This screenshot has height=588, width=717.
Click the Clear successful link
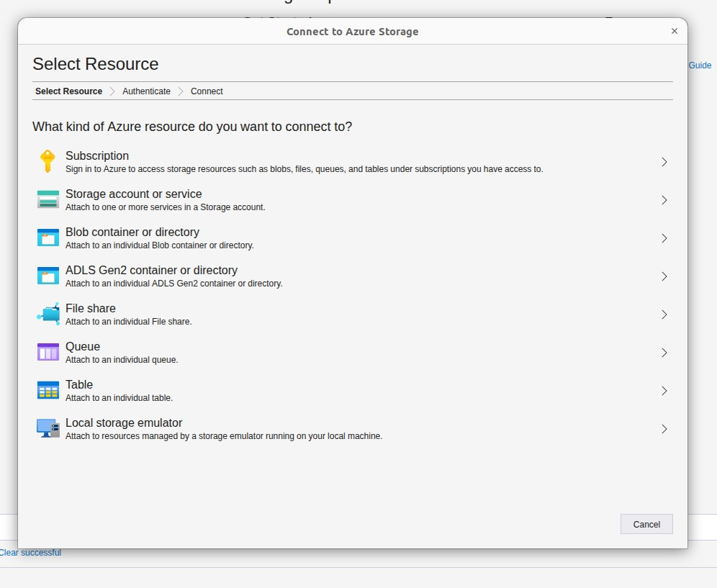pos(30,552)
